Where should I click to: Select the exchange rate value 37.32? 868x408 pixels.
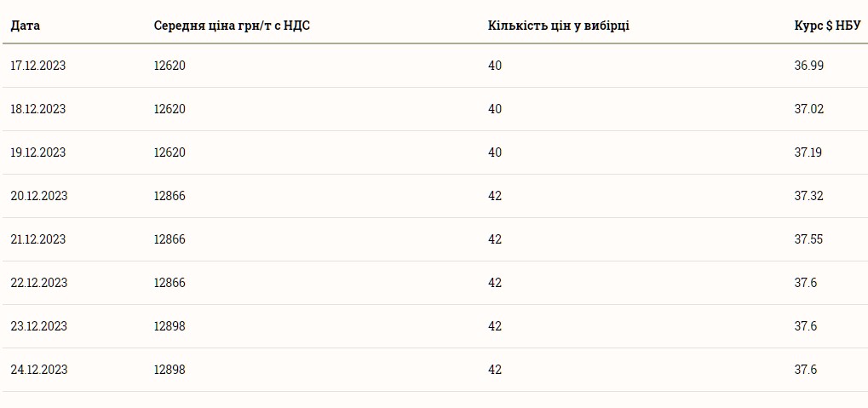(809, 196)
